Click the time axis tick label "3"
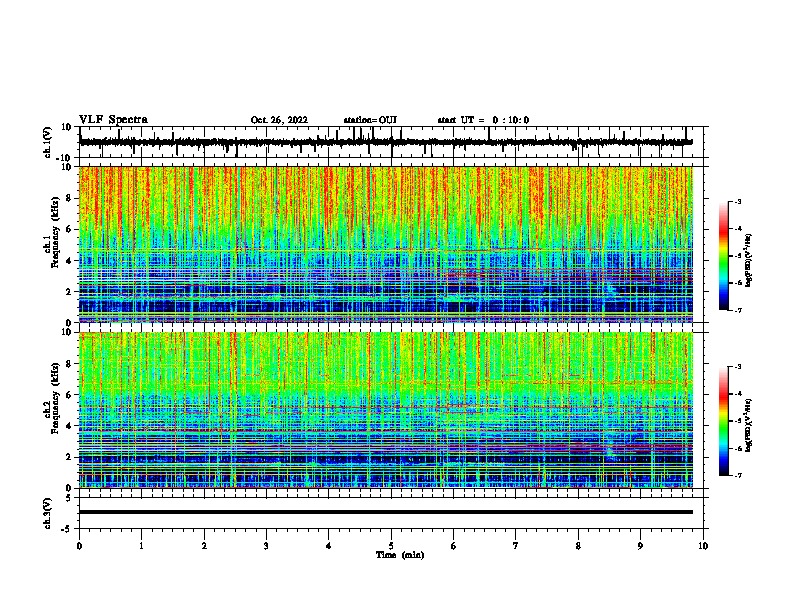The image size is (792, 612). pos(266,546)
